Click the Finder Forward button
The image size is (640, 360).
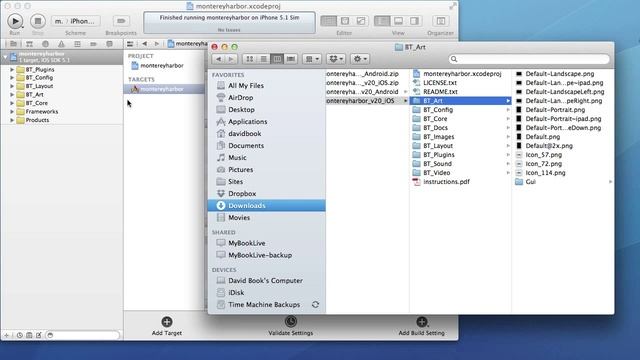pos(231,59)
